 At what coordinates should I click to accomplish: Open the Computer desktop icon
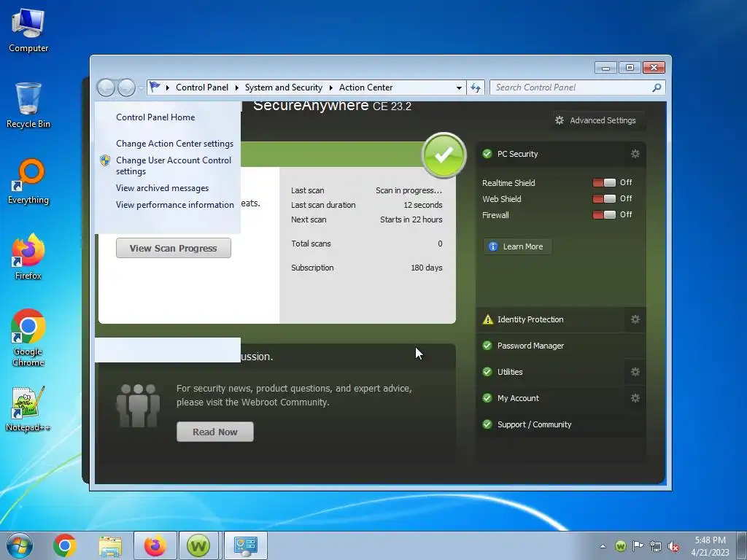coord(28,31)
